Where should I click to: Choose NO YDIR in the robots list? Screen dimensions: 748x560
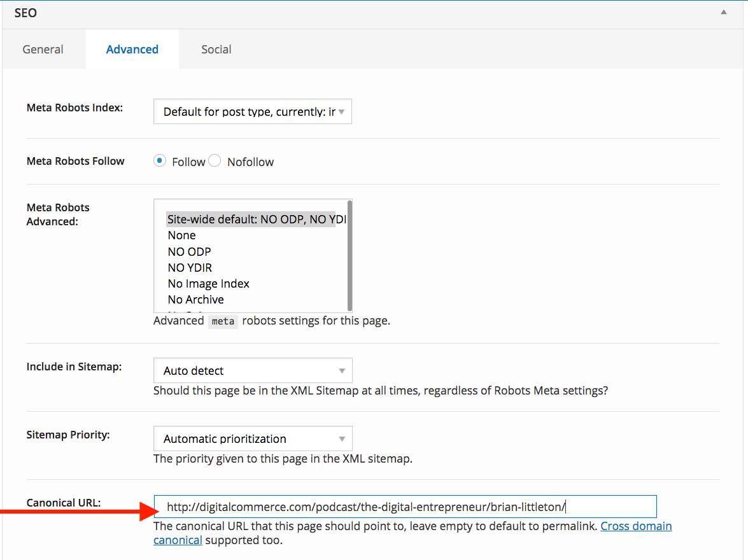tap(190, 268)
